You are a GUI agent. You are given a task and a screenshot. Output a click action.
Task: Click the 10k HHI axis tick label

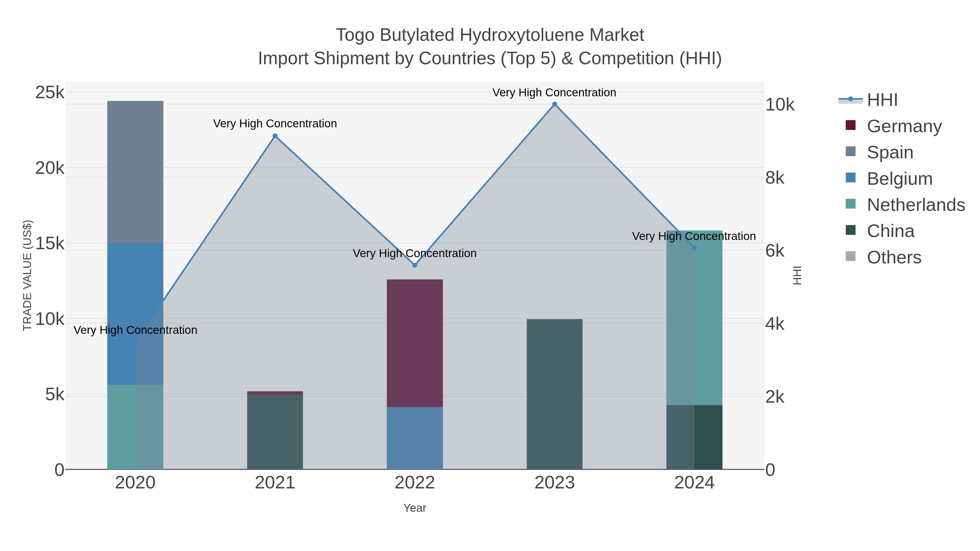click(x=780, y=104)
